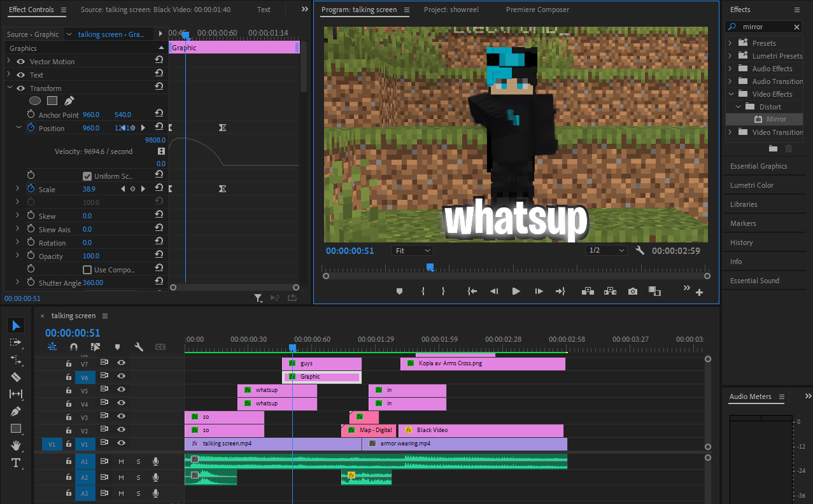Select the Track Select Forward tool
The width and height of the screenshot is (813, 504).
click(x=16, y=342)
